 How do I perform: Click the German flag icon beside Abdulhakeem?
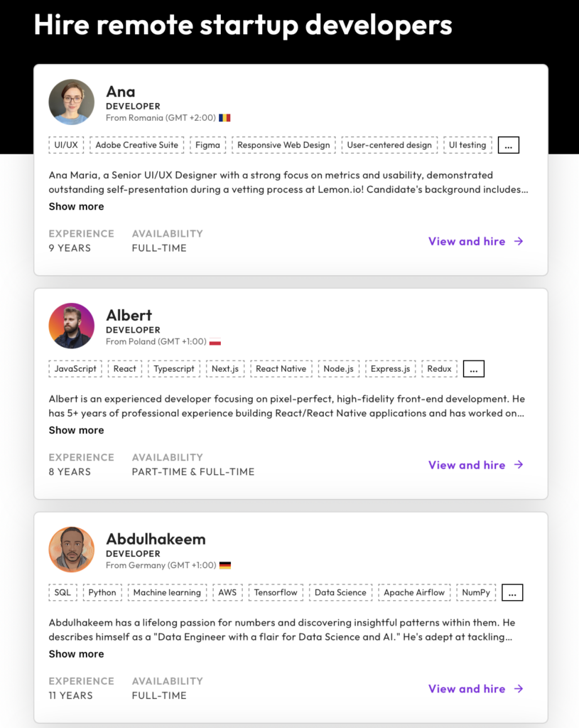tap(225, 565)
